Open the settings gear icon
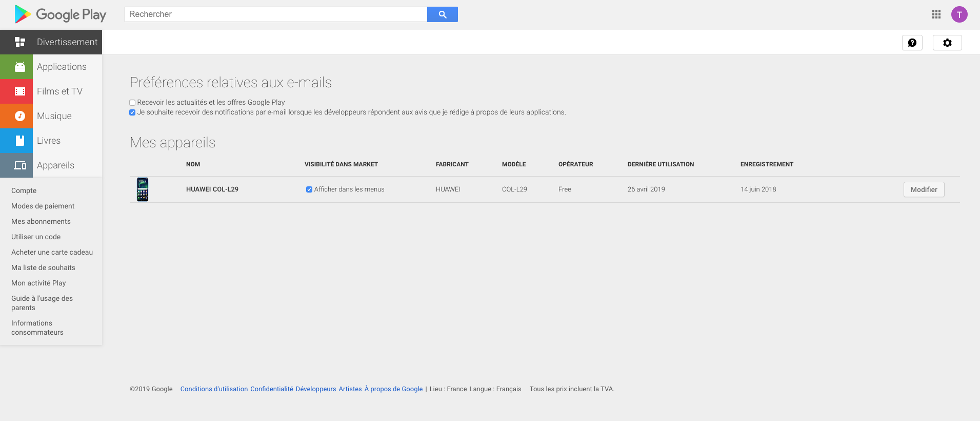Viewport: 980px width, 421px height. pos(947,43)
